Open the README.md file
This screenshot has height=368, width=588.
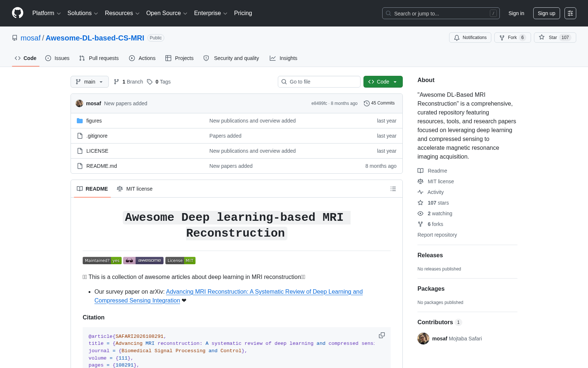pos(101,166)
